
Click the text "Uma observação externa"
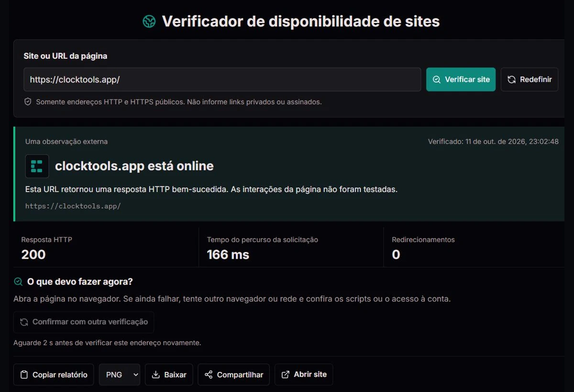[66, 142]
